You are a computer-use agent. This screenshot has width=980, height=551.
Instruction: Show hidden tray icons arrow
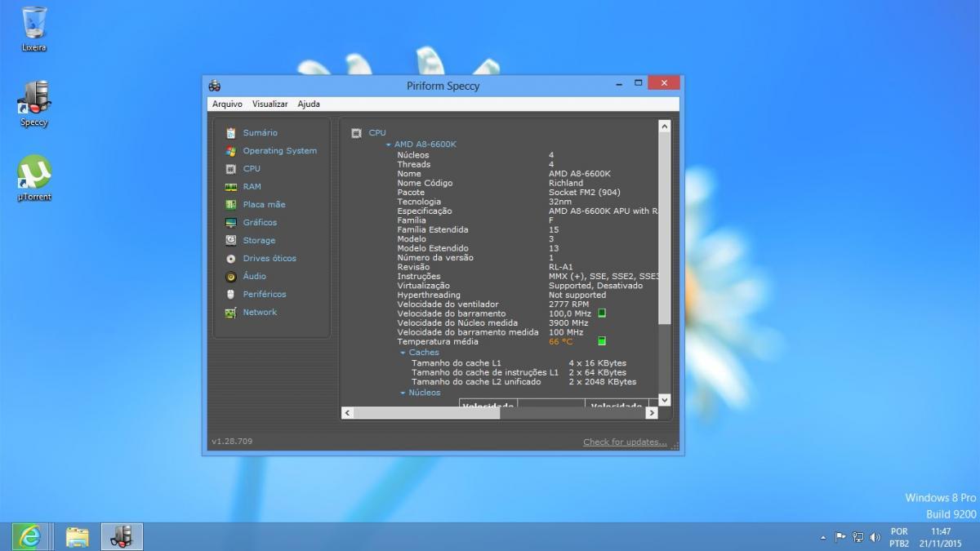coord(823,538)
